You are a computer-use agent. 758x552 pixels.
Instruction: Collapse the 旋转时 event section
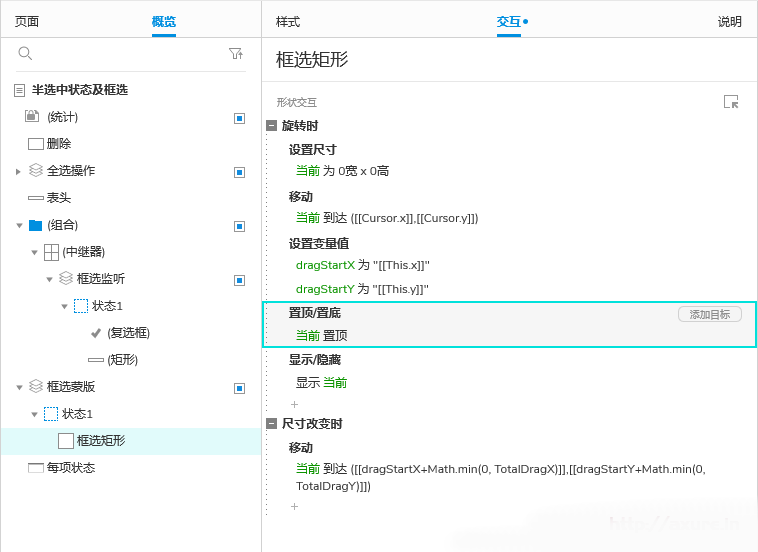272,126
